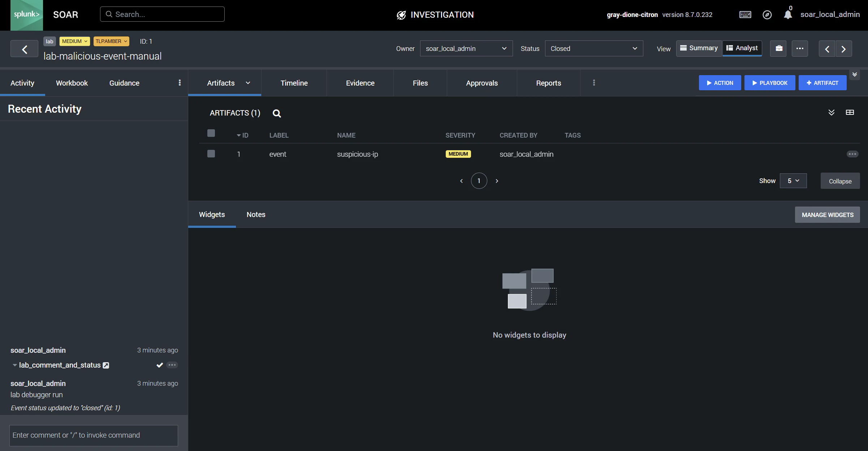Click the Splunk logo
Screen dimensions: 868x451
[x=26, y=15]
